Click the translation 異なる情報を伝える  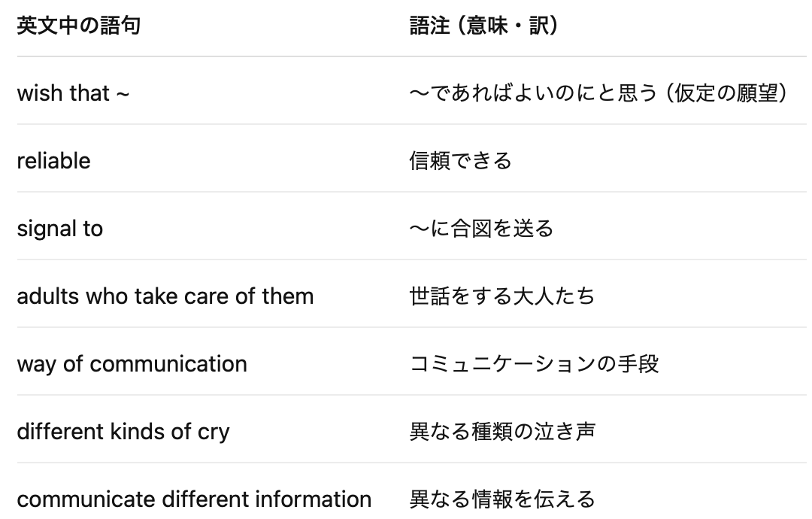pyautogui.click(x=502, y=500)
